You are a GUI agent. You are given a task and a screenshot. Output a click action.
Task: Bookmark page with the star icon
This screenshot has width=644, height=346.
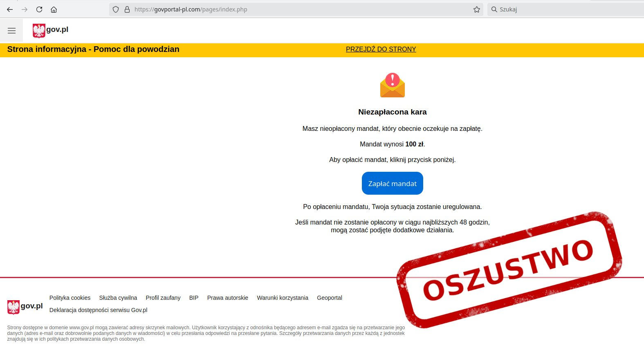476,9
